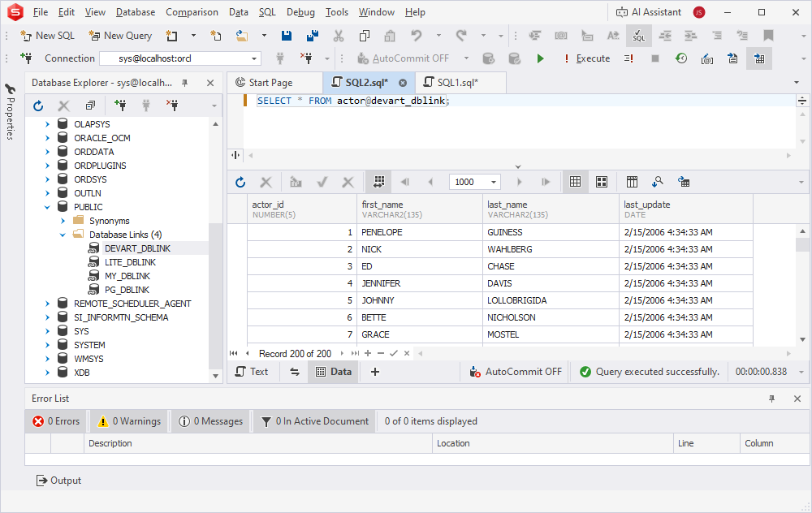This screenshot has height=513, width=812.
Task: Refresh the Database Explorer tree
Action: pos(38,105)
